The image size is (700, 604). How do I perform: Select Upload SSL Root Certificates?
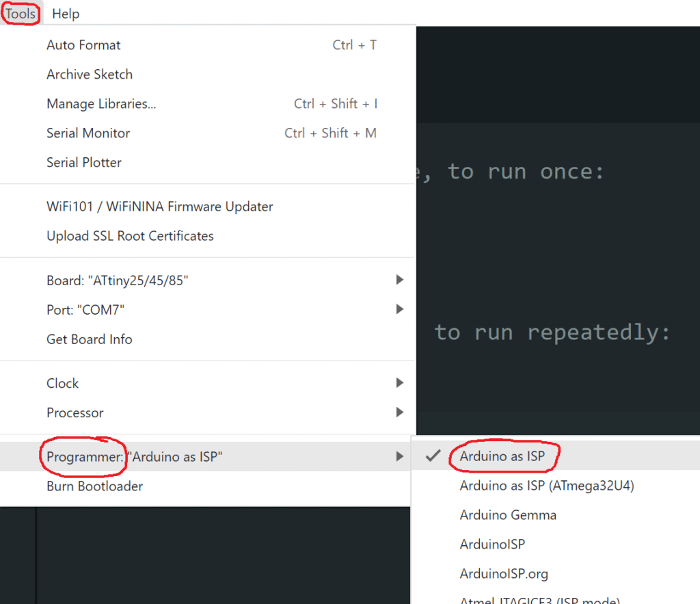pyautogui.click(x=130, y=236)
